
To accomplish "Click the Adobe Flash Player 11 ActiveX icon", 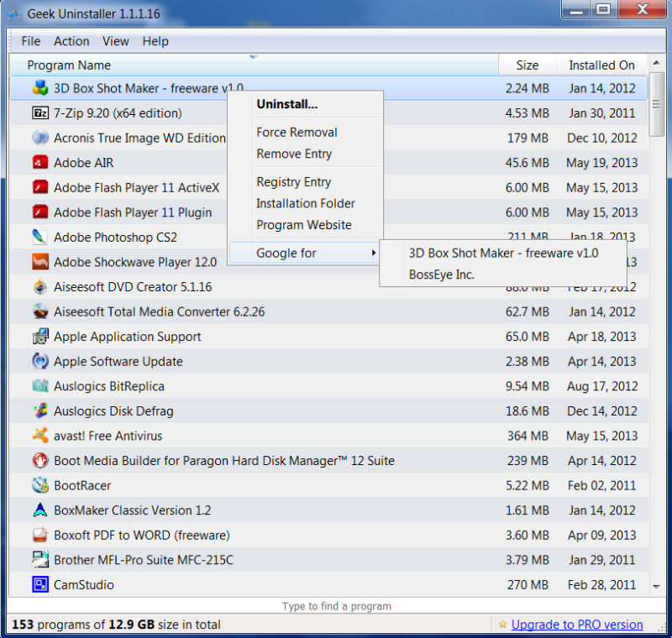I will coord(40,187).
